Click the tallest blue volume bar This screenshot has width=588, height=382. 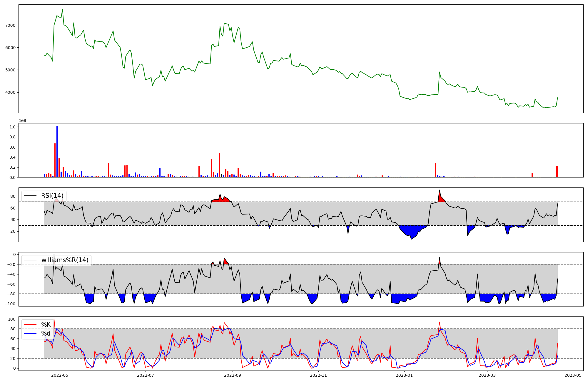click(57, 151)
